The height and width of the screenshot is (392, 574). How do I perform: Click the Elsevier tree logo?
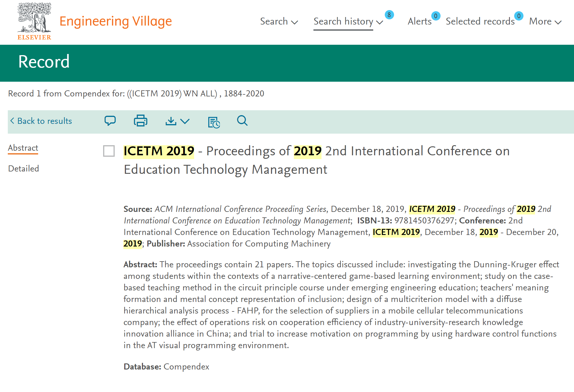34,21
